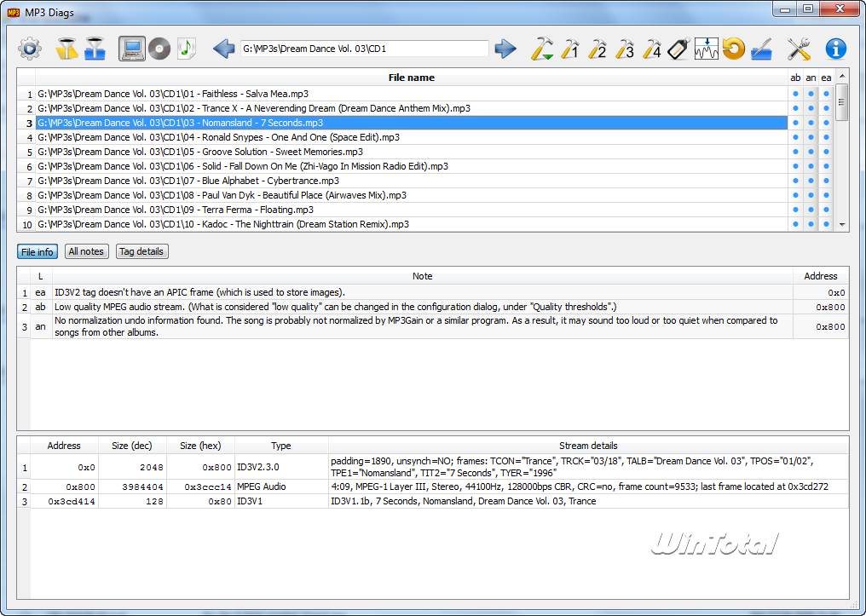
Task: Toggle the computer all-files view mode
Action: [x=132, y=49]
